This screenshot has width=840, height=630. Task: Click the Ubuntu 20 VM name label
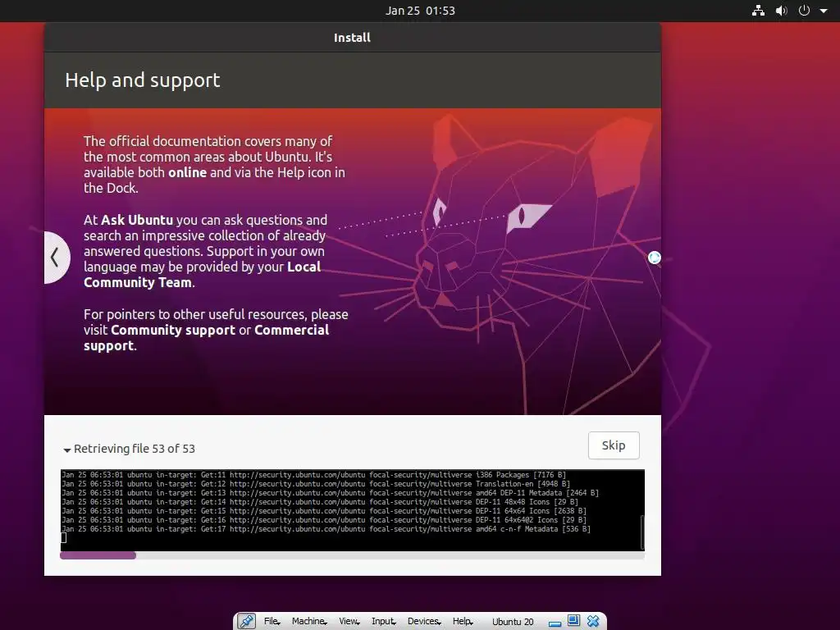click(x=513, y=622)
